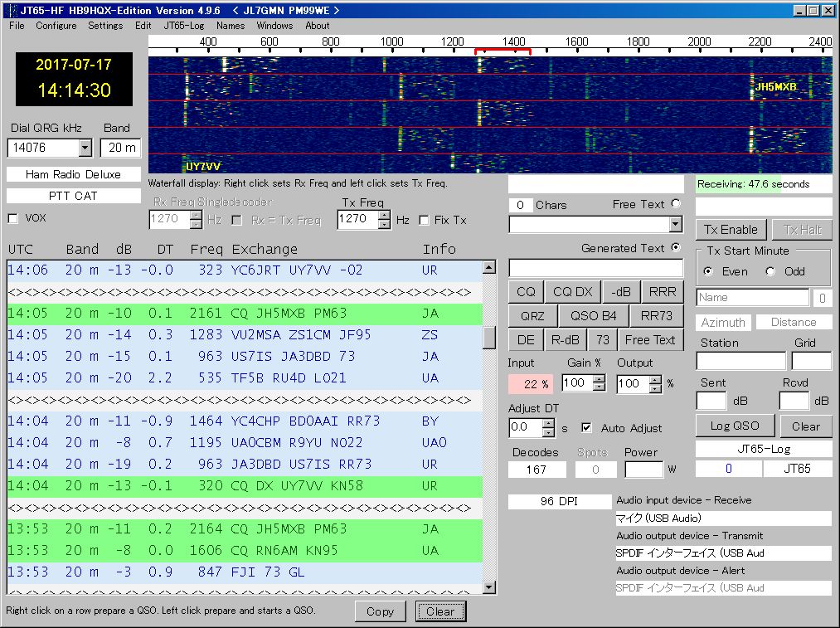Image resolution: width=840 pixels, height=628 pixels.
Task: Click the JT65-Log label button
Action: (764, 449)
